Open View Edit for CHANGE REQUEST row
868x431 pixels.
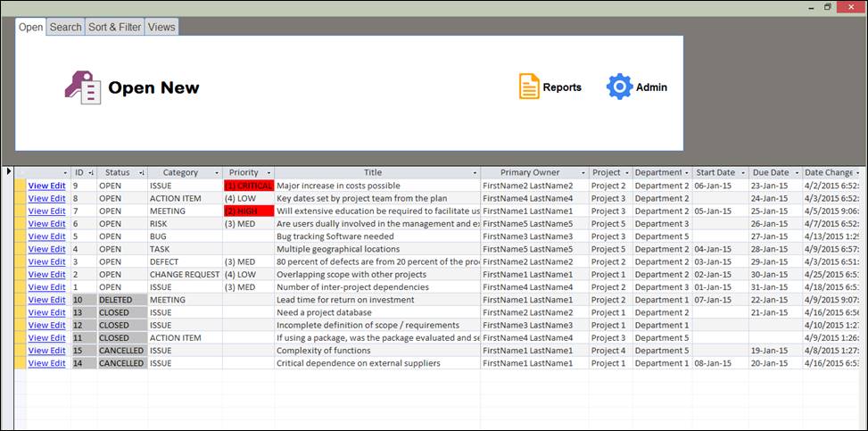46,274
